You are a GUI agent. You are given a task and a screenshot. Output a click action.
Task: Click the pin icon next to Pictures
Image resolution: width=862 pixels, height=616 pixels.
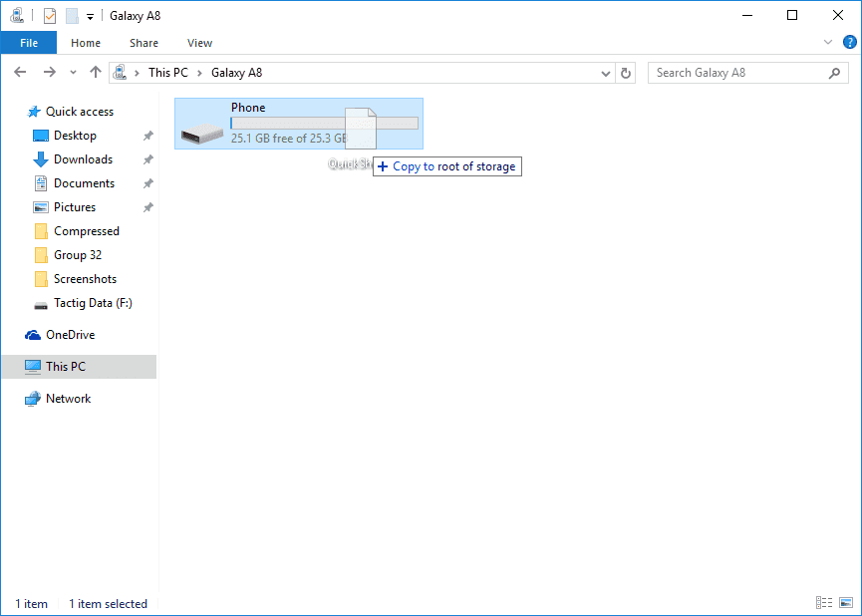[x=147, y=207]
